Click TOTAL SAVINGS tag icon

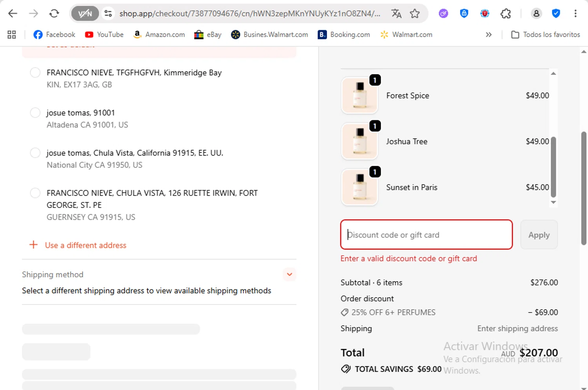[346, 369]
